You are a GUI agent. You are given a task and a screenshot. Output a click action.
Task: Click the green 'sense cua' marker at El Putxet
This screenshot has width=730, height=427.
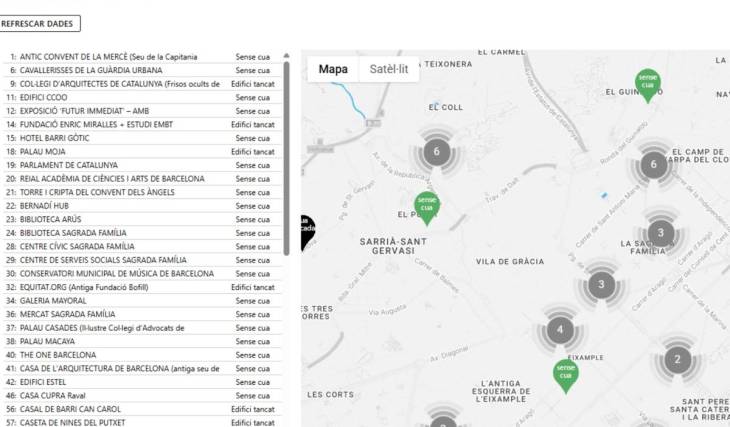[427, 208]
